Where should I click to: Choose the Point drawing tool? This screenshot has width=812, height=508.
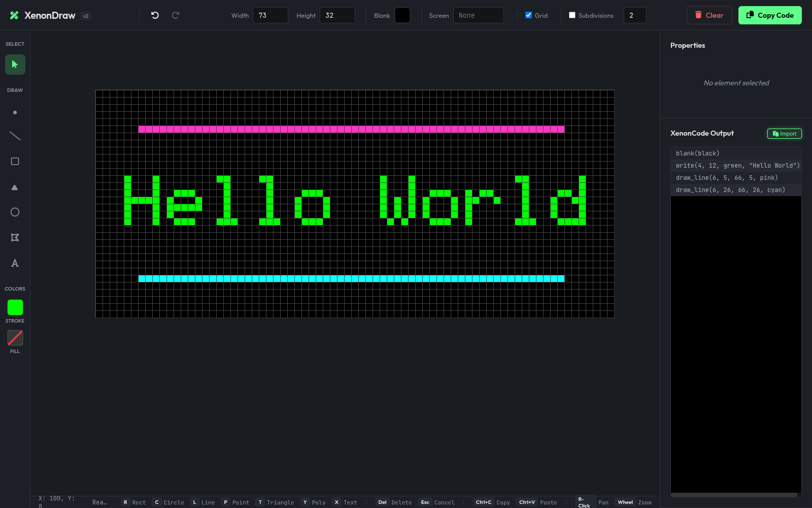click(x=15, y=112)
